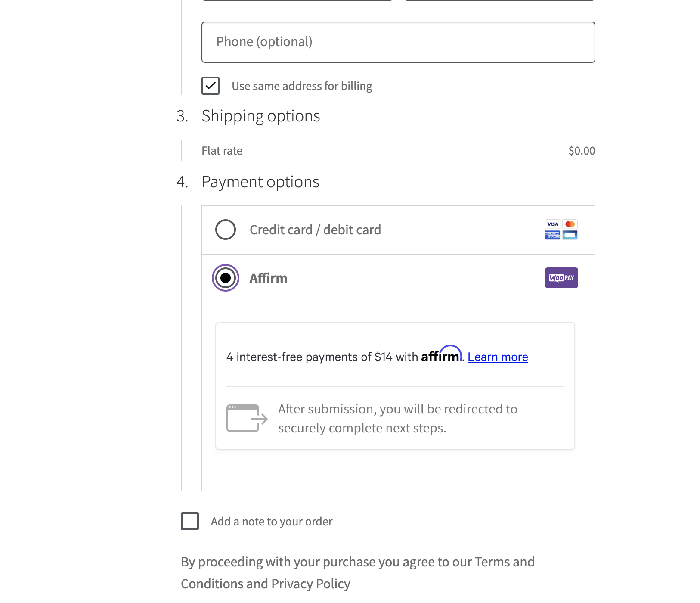Click the Use same address for billing label

[302, 86]
